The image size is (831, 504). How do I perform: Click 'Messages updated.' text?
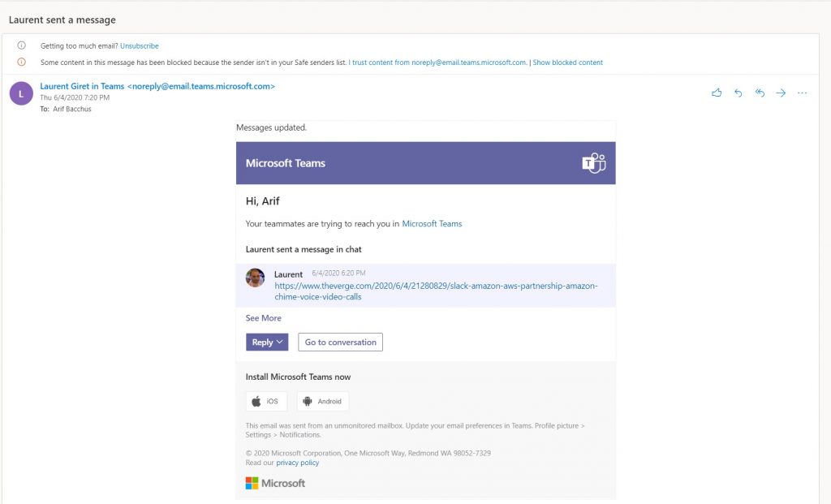point(271,127)
